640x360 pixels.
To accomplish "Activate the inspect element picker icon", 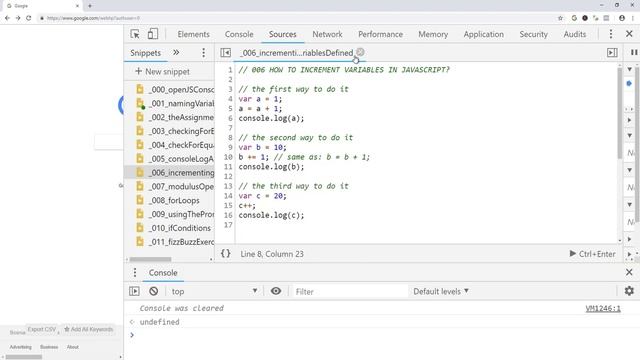I will click(x=135, y=34).
